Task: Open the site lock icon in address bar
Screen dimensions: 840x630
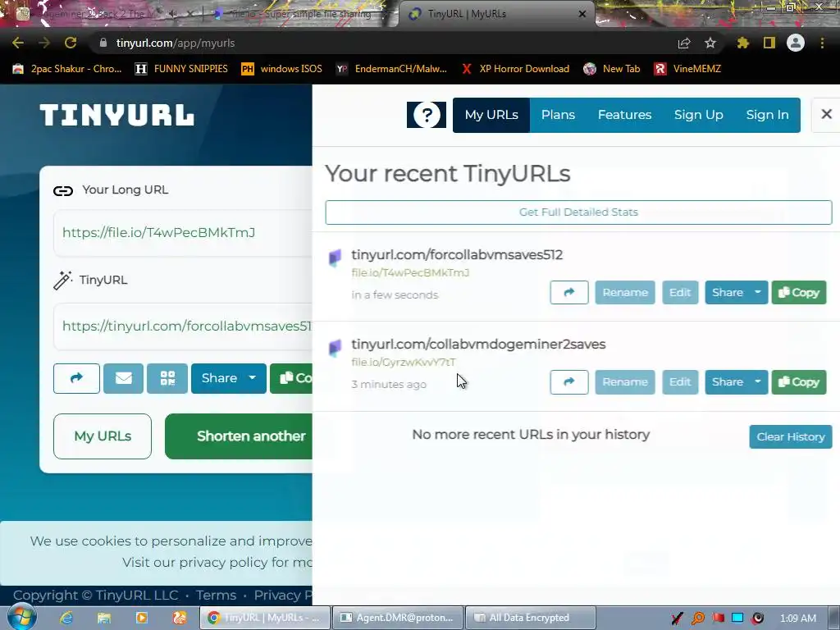Action: 103,43
